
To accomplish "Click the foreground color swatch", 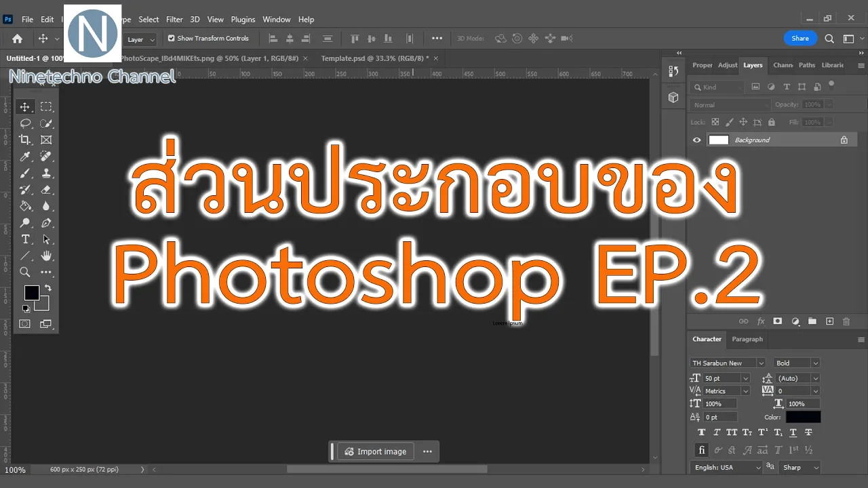I will pos(31,293).
